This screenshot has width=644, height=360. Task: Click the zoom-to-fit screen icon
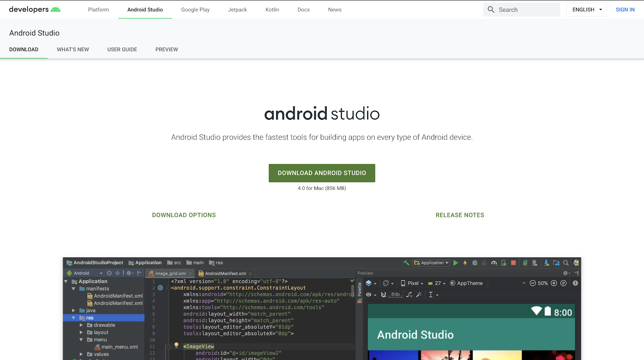[x=563, y=283]
